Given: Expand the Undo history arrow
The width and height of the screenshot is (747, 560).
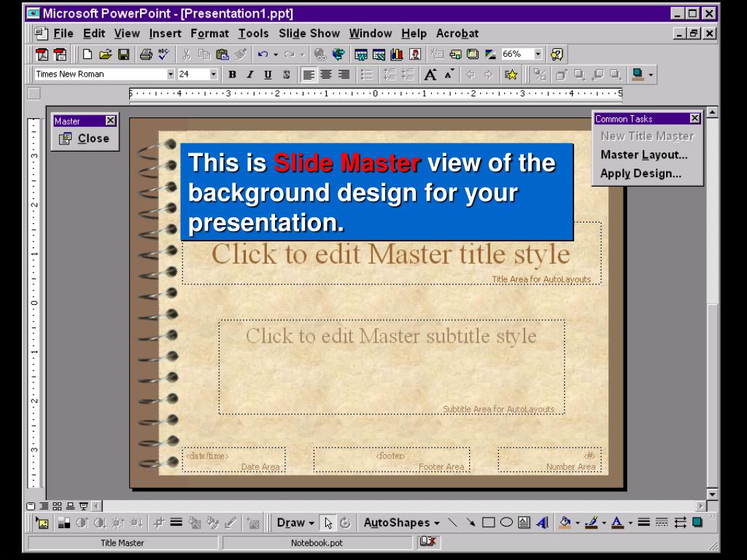Looking at the screenshot, I should coord(275,54).
